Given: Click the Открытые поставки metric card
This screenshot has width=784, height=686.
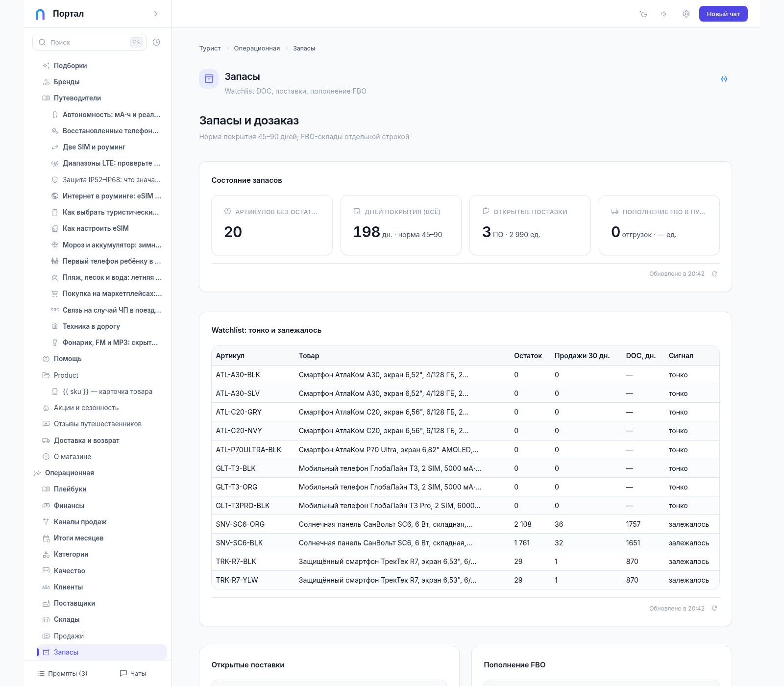Looking at the screenshot, I should [x=530, y=225].
